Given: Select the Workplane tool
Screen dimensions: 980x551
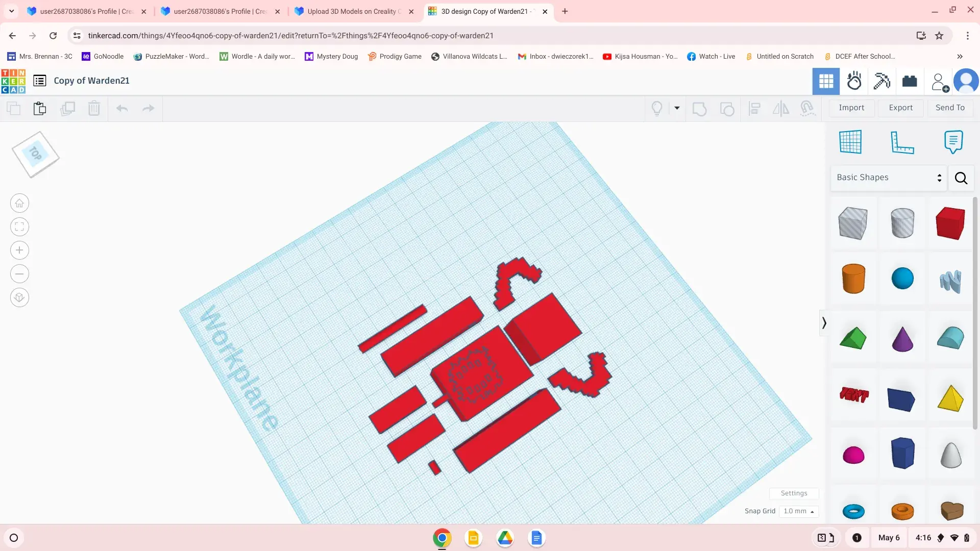Looking at the screenshot, I should (x=850, y=142).
